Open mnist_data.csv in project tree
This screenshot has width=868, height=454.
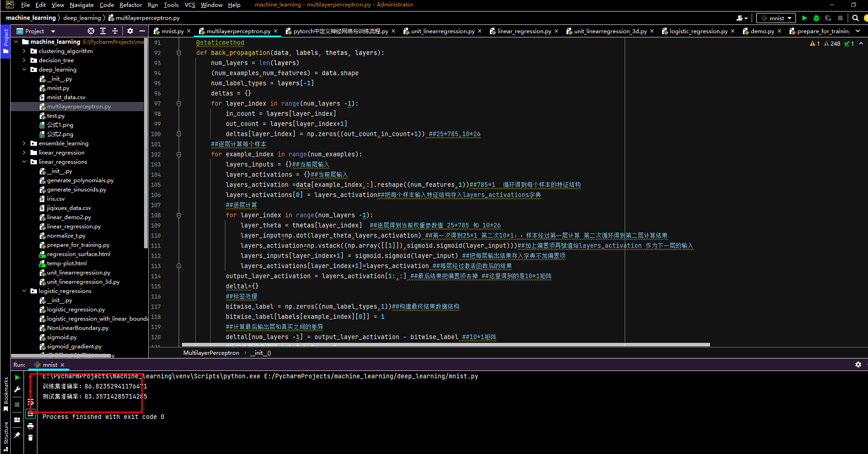pos(66,97)
